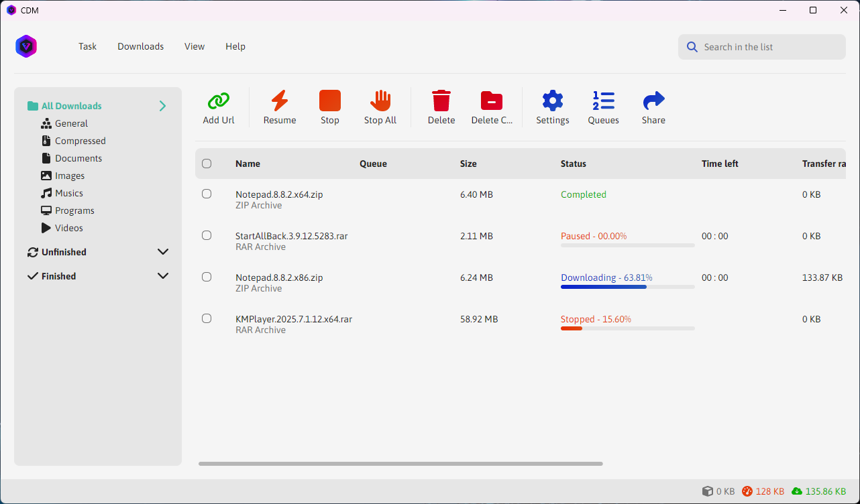Click the Share arrow icon
Viewport: 860px width, 504px height.
click(x=653, y=101)
